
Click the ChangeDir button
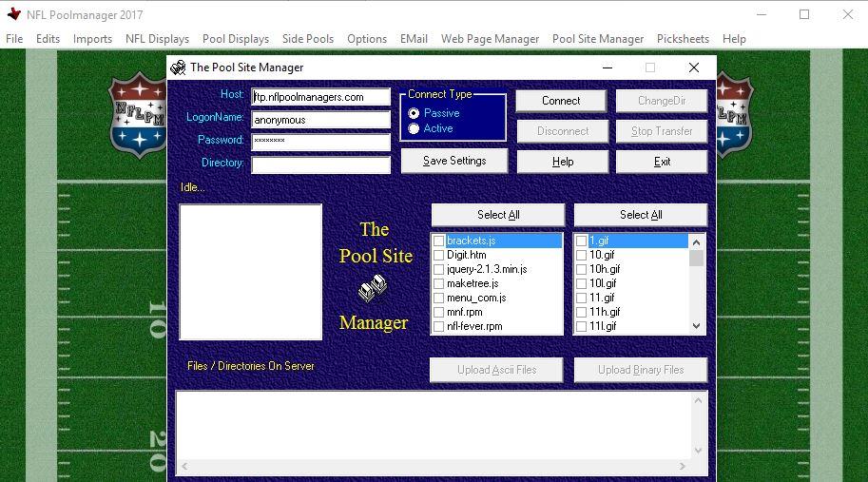tap(662, 101)
